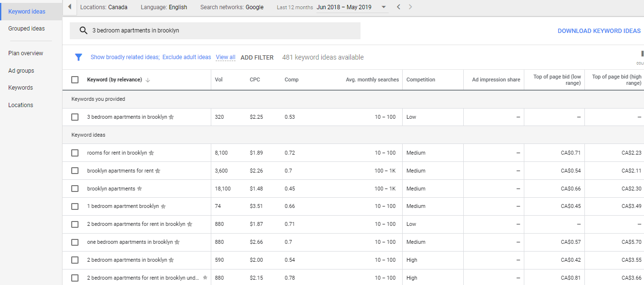The height and width of the screenshot is (285, 644).
Task: Sort by Top of page bid (low range)
Action: (557, 80)
